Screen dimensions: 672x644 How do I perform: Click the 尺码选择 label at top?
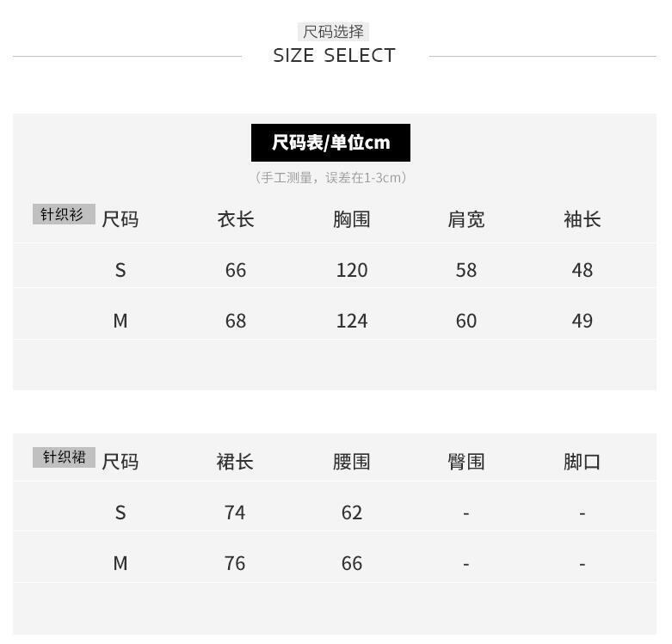tap(333, 32)
